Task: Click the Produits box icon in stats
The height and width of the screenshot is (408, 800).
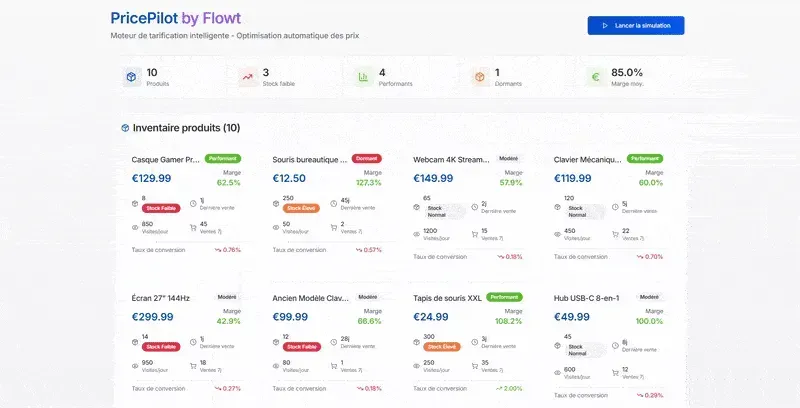Action: point(132,77)
